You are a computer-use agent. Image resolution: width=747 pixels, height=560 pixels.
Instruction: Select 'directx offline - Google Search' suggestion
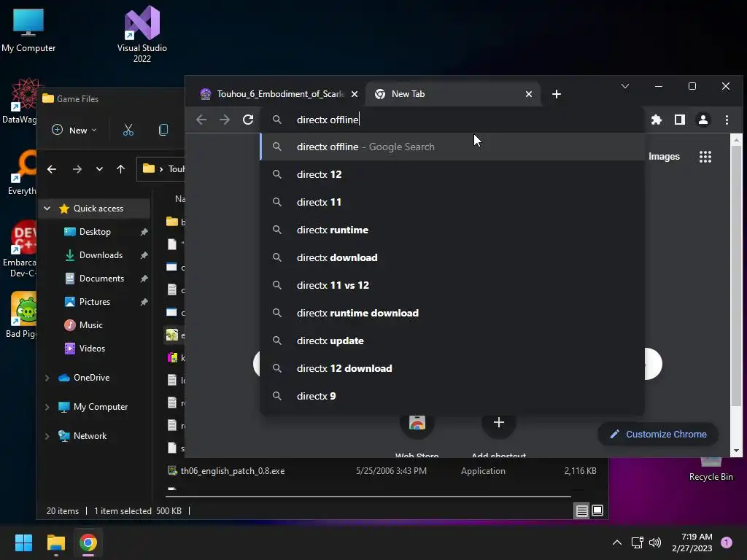click(x=452, y=147)
